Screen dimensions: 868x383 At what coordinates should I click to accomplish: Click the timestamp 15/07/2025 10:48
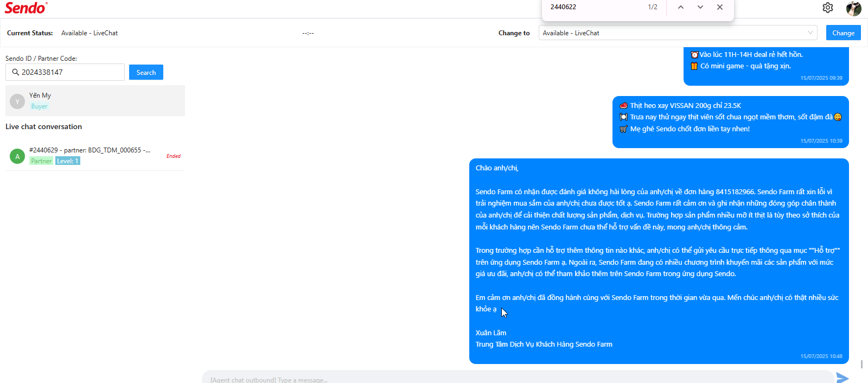point(821,356)
